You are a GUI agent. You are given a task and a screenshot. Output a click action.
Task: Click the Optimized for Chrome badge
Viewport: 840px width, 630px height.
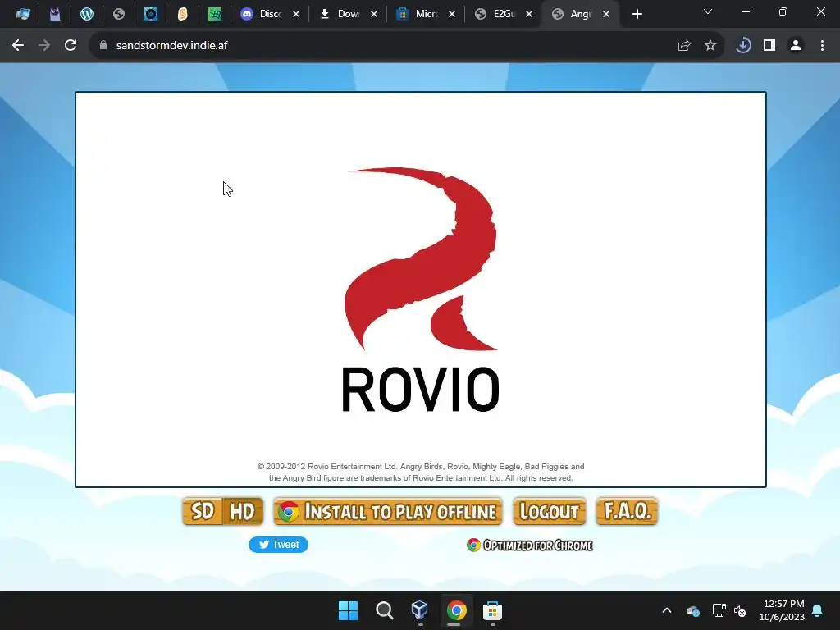(529, 546)
